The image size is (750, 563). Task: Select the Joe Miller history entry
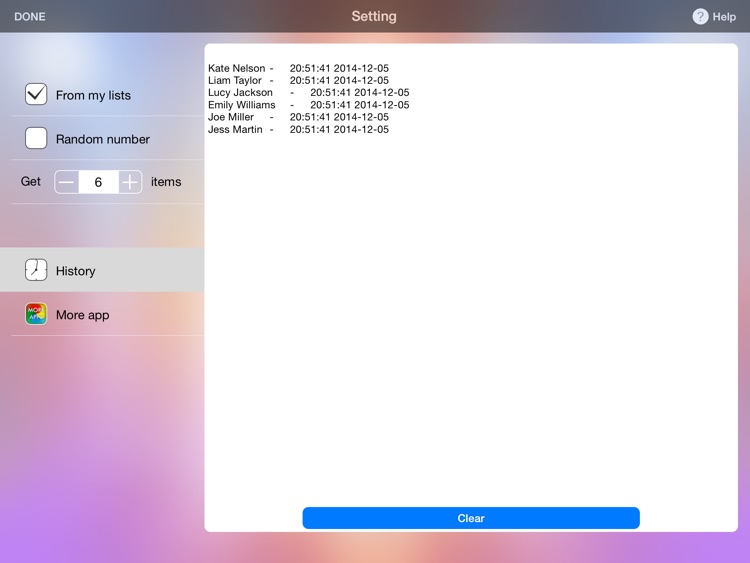coord(298,117)
